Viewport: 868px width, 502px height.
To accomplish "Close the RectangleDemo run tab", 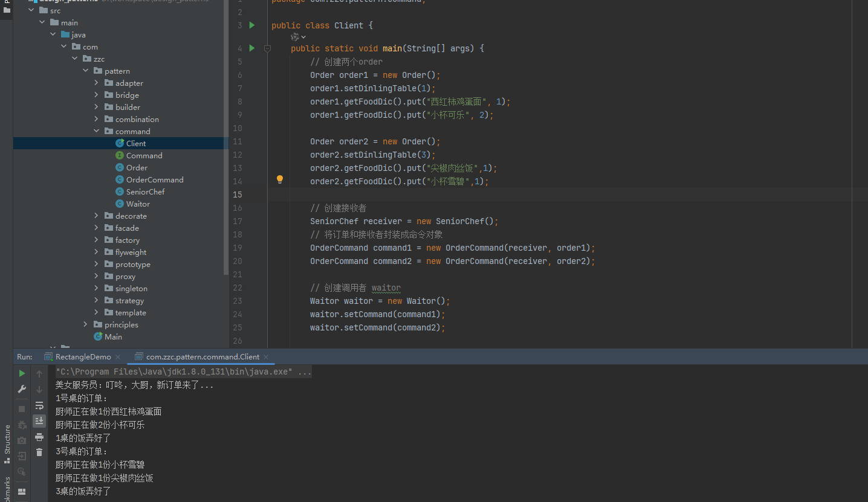I will coord(118,357).
